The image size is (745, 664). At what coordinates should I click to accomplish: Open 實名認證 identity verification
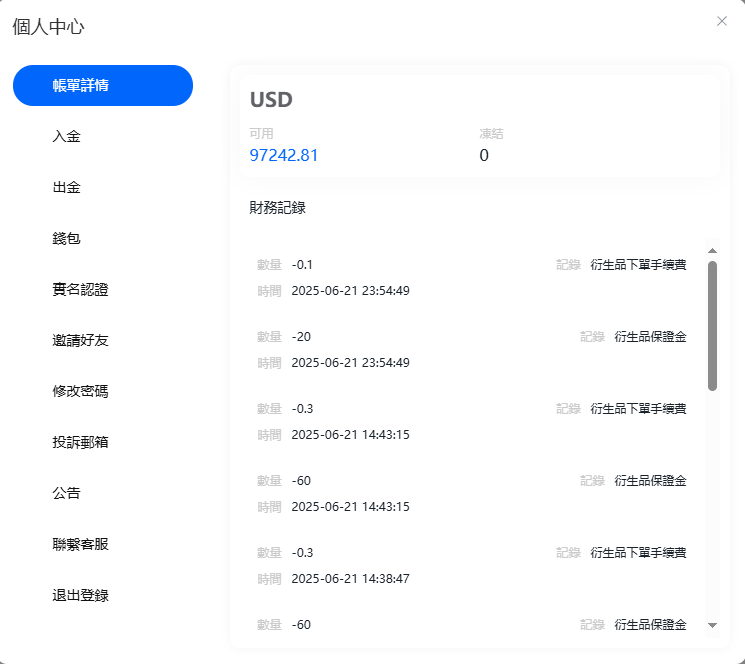(81, 289)
